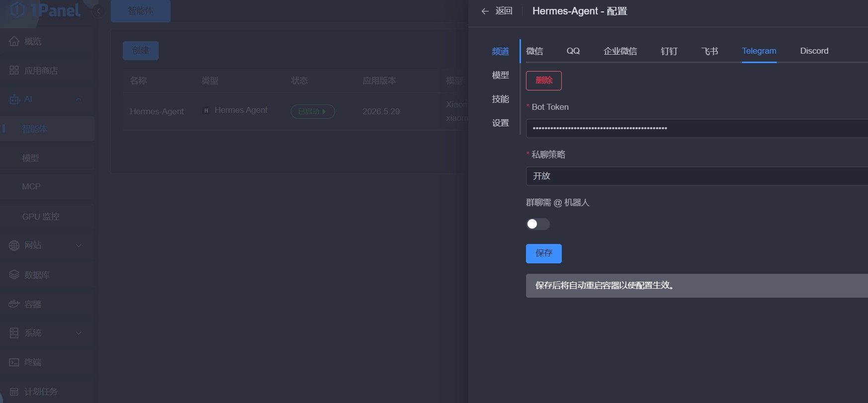The height and width of the screenshot is (403, 868).
Task: Click the 类型 column header
Action: point(210,81)
